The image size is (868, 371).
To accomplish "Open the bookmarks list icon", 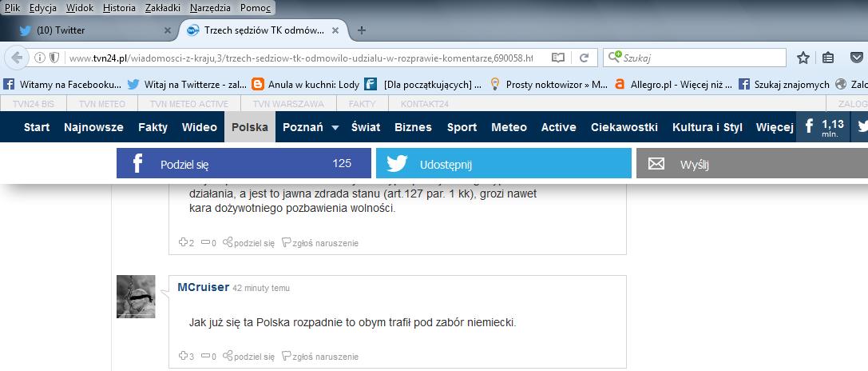I will pos(828,58).
